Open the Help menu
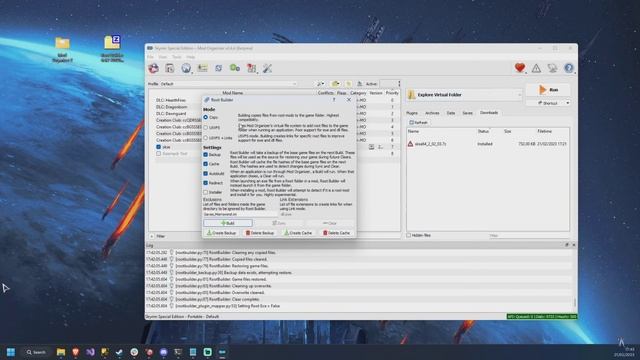640x360 pixels. [191, 57]
